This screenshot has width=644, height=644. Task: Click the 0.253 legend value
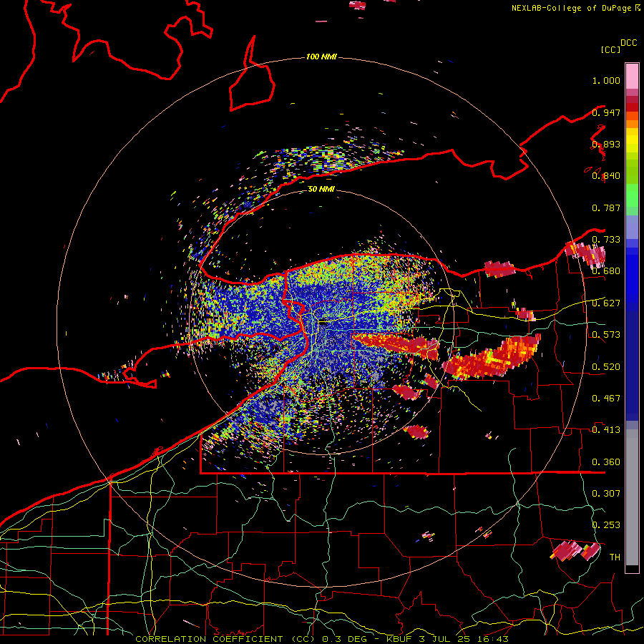click(x=606, y=525)
